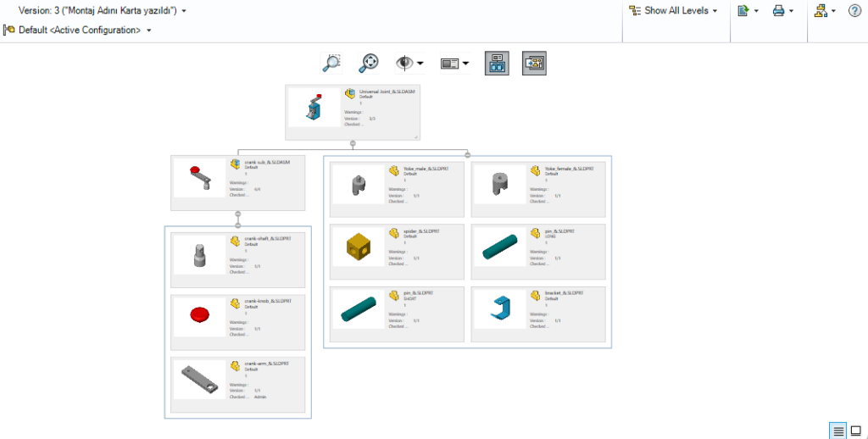Click the Zoom to Fit magnifier icon
The height and width of the screenshot is (439, 868).
click(369, 63)
